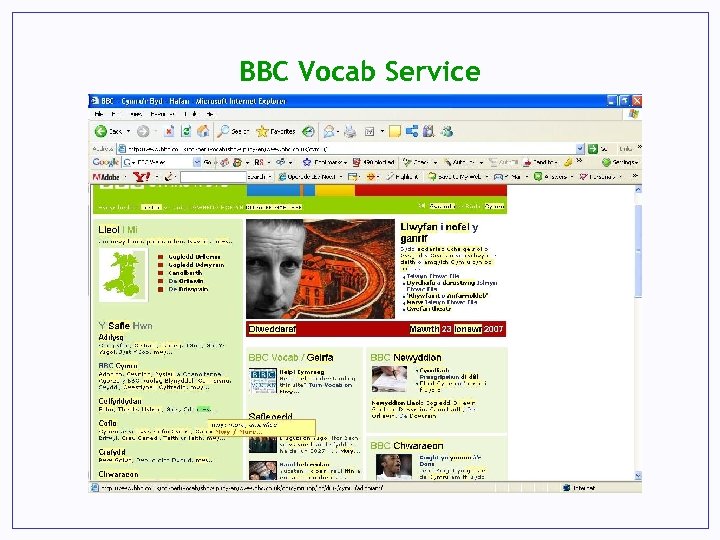Open the Help menu

pyautogui.click(x=210, y=114)
